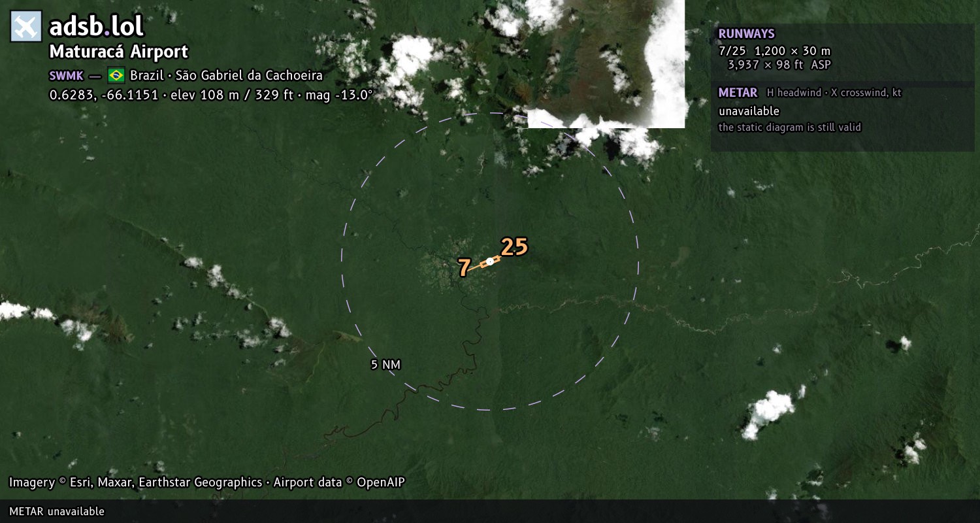980x523 pixels.
Task: Click the Imagery © Esri, Maxar attribution
Action: pos(135,482)
